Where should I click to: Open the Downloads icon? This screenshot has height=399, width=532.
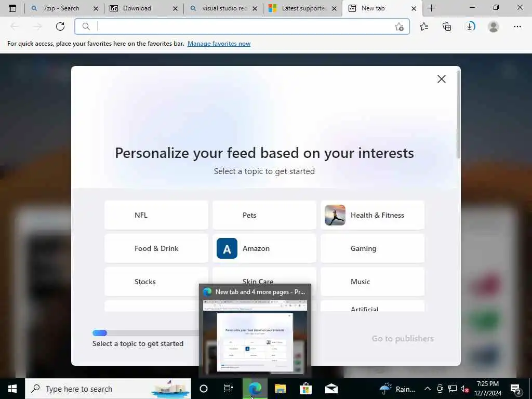pyautogui.click(x=470, y=26)
